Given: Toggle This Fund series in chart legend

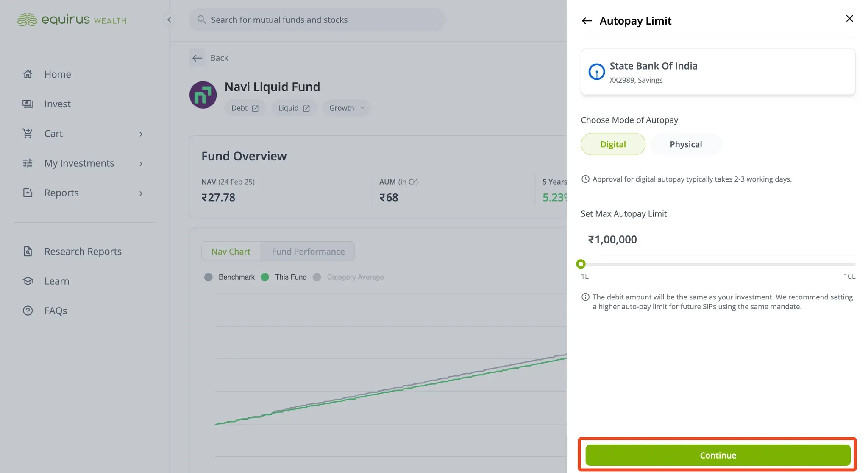Looking at the screenshot, I should pos(284,277).
